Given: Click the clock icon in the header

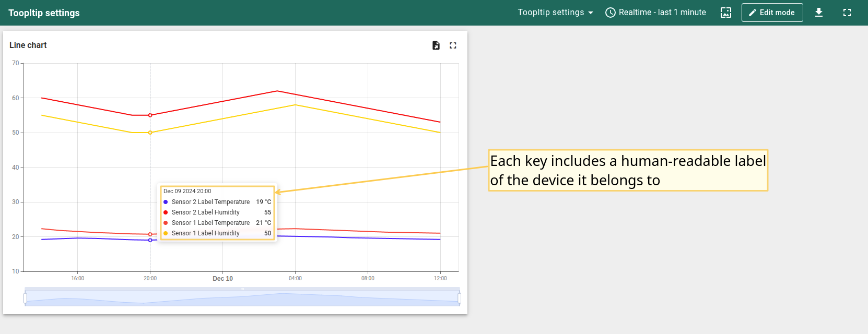Looking at the screenshot, I should pyautogui.click(x=610, y=13).
